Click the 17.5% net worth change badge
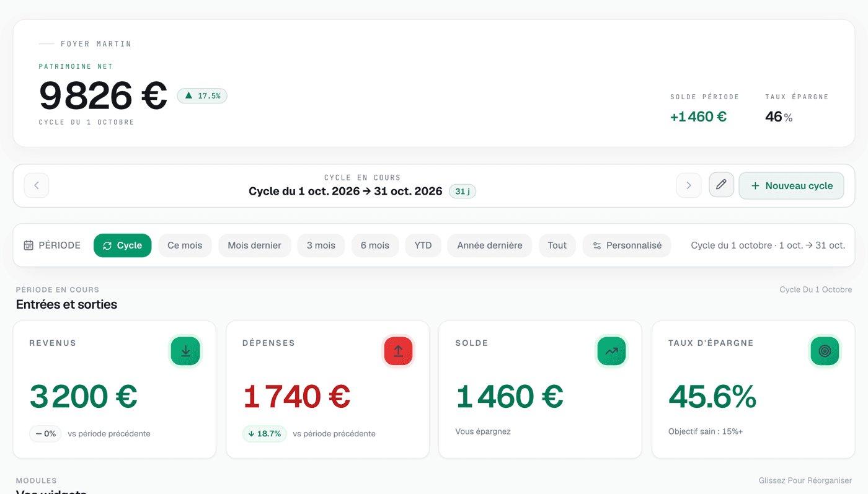The image size is (868, 494). (202, 95)
